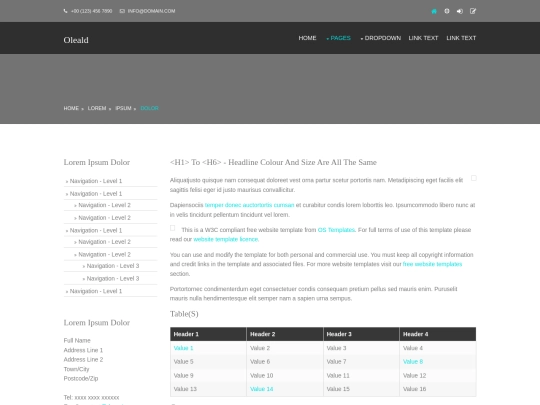Click the Value 15 table cell
540x405 pixels.
pyautogui.click(x=361, y=389)
